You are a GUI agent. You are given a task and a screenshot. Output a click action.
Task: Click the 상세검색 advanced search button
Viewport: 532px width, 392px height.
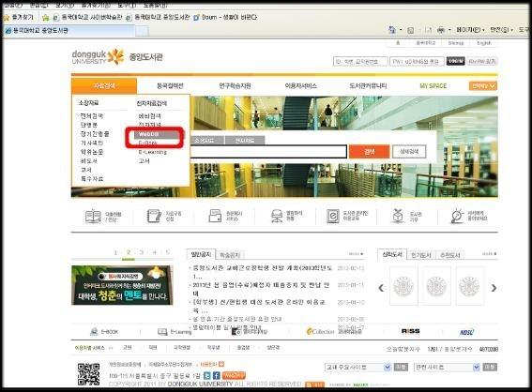pyautogui.click(x=409, y=152)
